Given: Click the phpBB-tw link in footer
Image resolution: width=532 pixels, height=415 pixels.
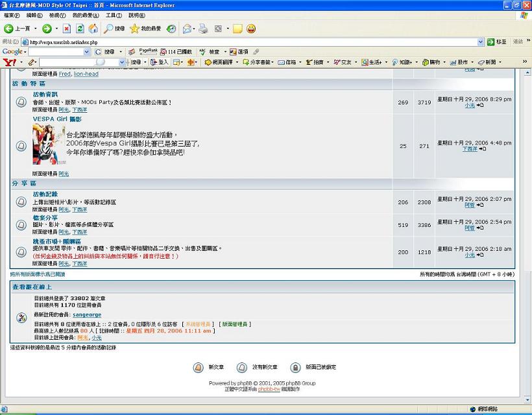Looking at the screenshot, I should pos(268,389).
